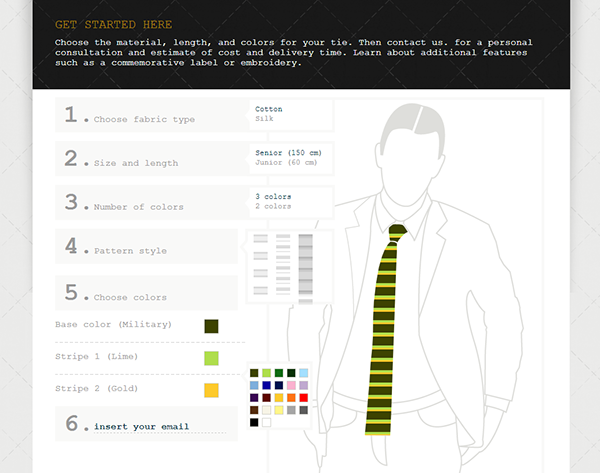The width and height of the screenshot is (600, 473).
Task: Pick navy blue from the palette
Action: click(279, 385)
